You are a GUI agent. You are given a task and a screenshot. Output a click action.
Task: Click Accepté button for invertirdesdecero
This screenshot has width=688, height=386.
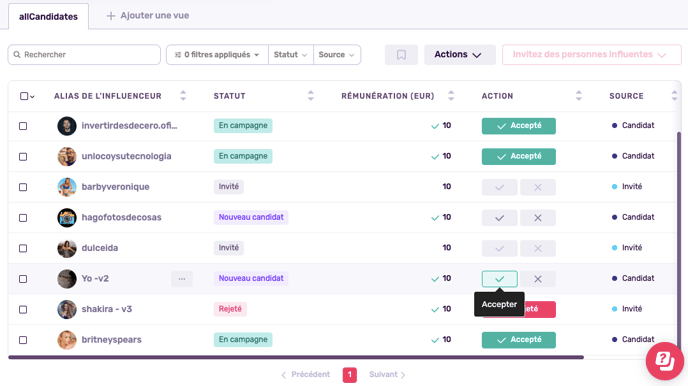pyautogui.click(x=519, y=126)
